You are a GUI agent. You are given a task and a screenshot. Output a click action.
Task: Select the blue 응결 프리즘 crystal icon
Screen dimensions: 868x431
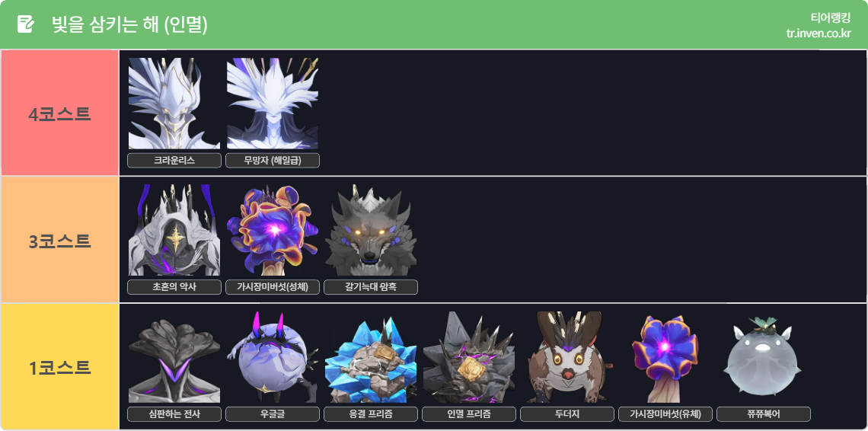(x=371, y=357)
